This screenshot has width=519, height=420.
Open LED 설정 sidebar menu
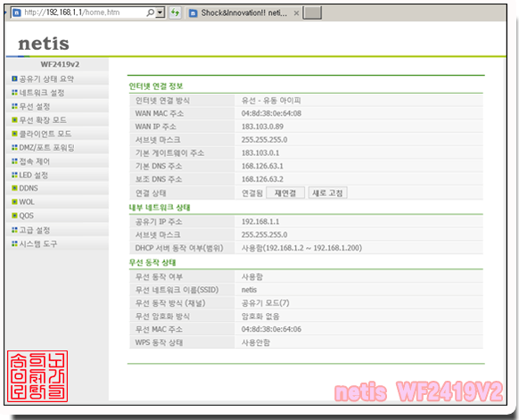(x=33, y=175)
